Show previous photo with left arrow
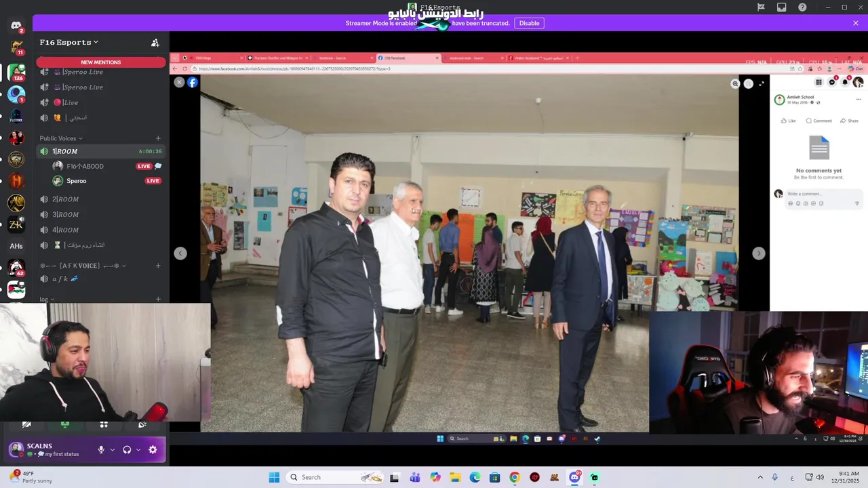This screenshot has height=488, width=868. coord(180,253)
